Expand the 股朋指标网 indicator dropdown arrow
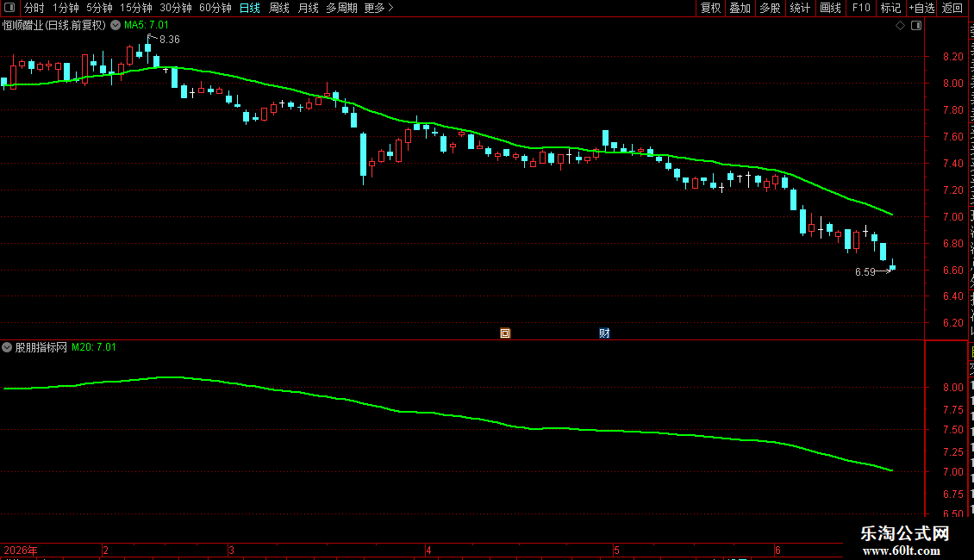 pos(7,347)
